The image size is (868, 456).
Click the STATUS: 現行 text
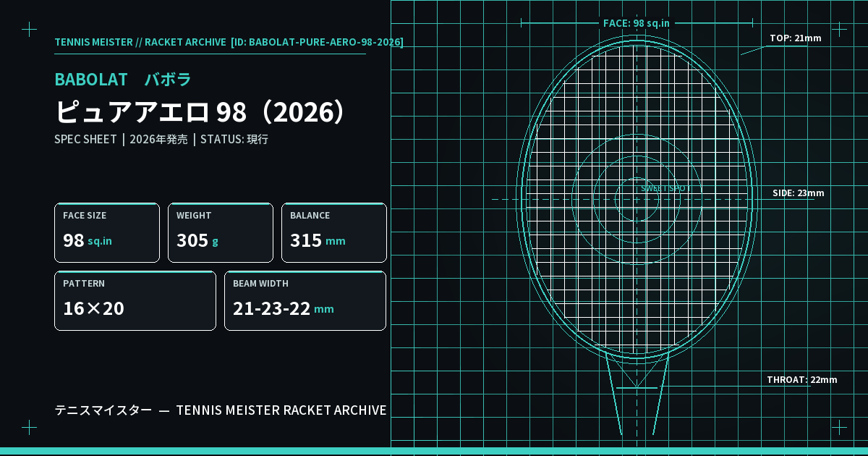click(234, 139)
